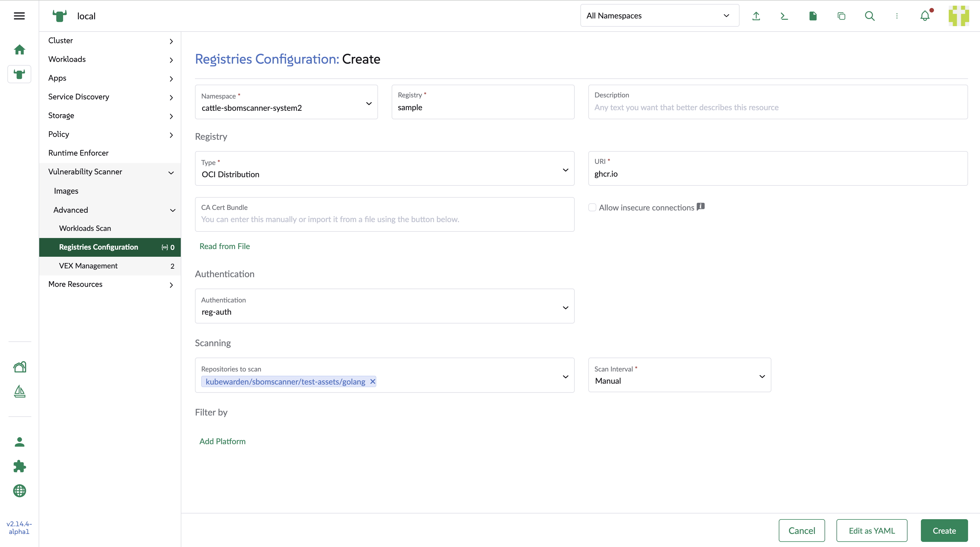Open the Repositories to scan dropdown
980x547 pixels.
click(385, 375)
